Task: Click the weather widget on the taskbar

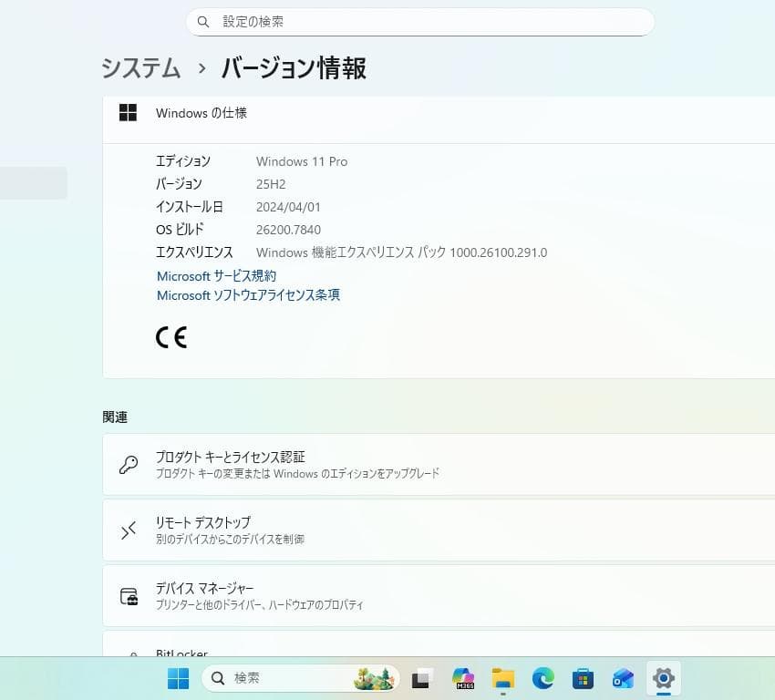Action: (x=374, y=678)
